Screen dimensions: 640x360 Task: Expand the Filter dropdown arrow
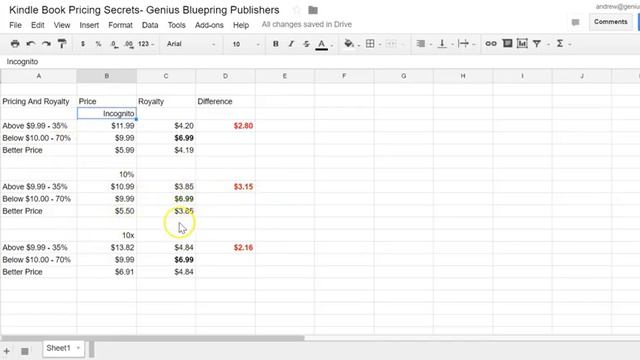click(548, 44)
